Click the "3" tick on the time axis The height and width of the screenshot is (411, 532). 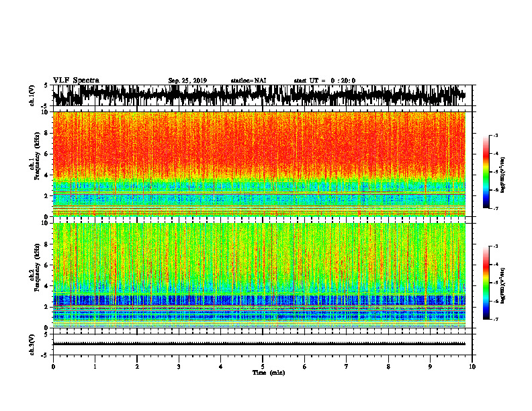coord(179,367)
